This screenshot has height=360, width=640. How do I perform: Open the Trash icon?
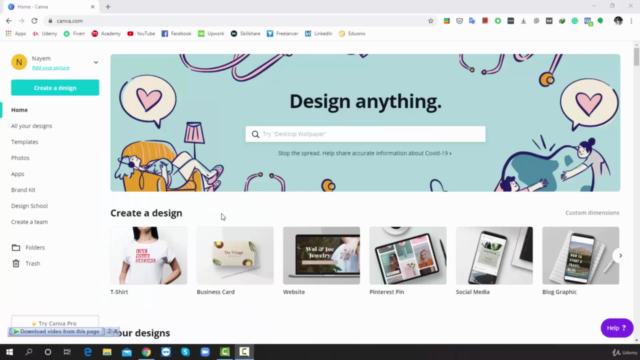tap(16, 263)
